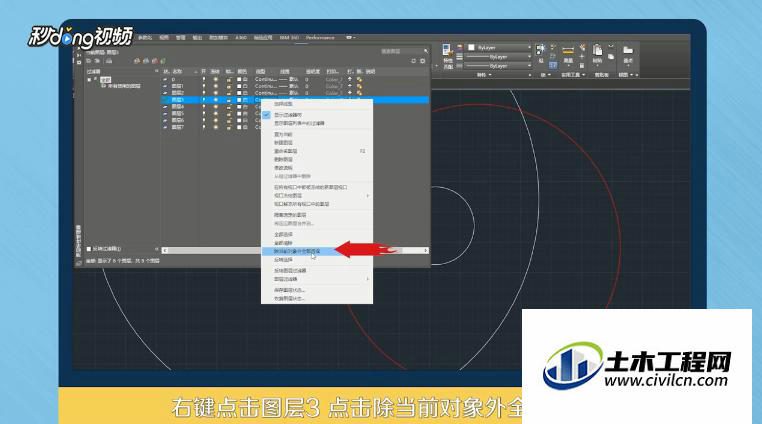Expand the Properties panel title
Image resolution: width=762 pixels, height=424 pixels.
484,75
